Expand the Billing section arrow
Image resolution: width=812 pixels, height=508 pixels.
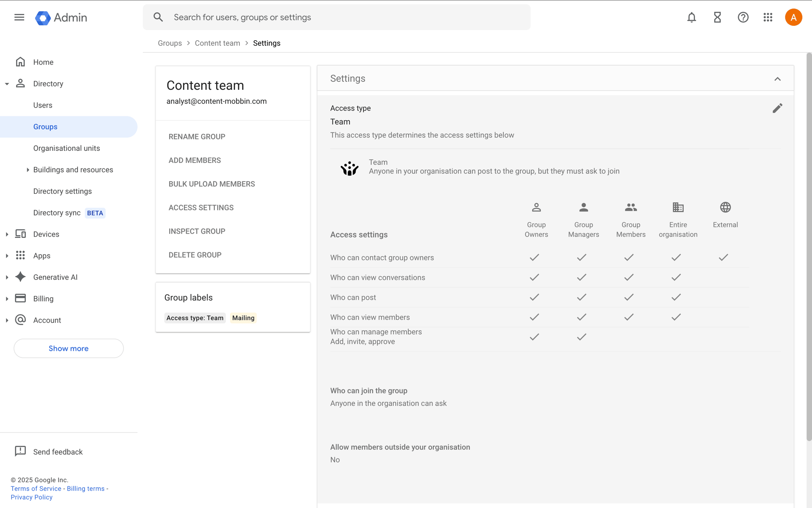tap(7, 299)
